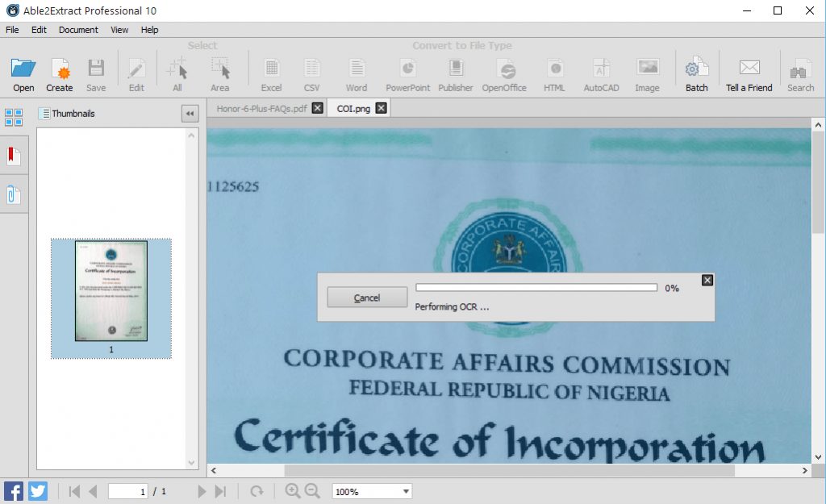This screenshot has height=504, width=826.
Task: Switch to Honor-6-Plus-FAQs.pdf tab
Action: pyautogui.click(x=262, y=109)
